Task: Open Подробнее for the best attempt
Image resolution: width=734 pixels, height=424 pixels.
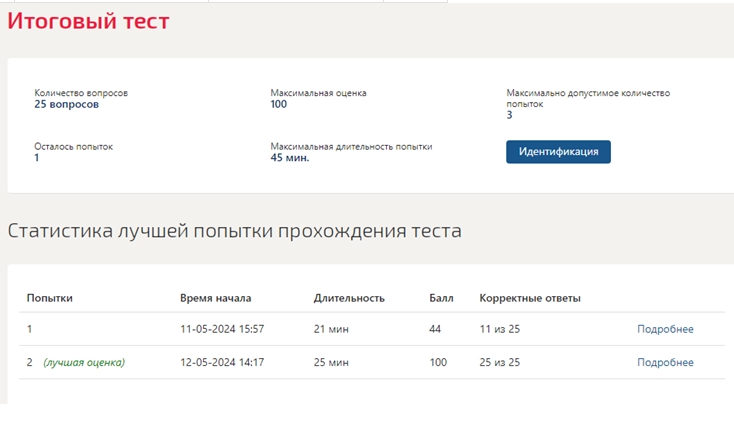Action: tap(665, 362)
